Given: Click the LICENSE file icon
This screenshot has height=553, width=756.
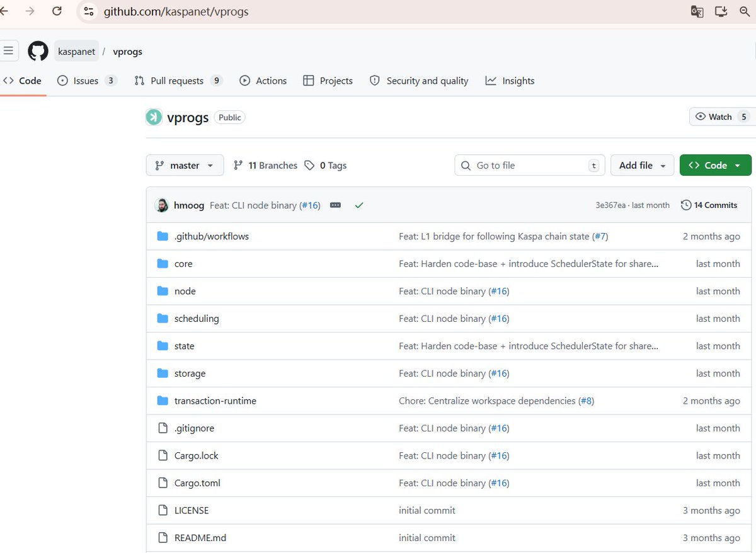Looking at the screenshot, I should point(163,510).
